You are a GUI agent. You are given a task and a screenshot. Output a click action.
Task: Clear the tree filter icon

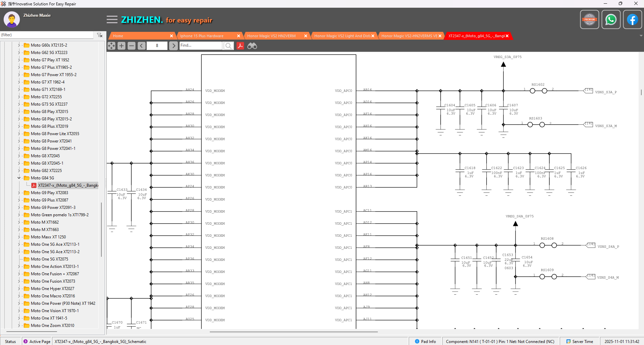pos(100,35)
